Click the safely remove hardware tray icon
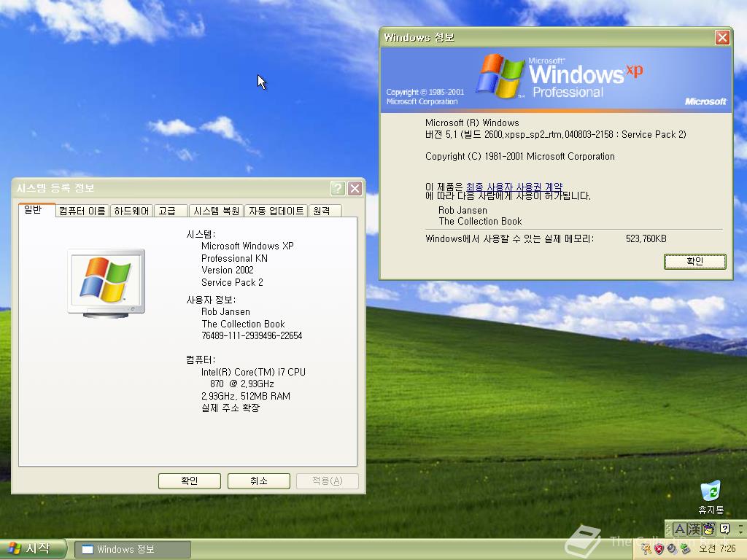The height and width of the screenshot is (560, 747). click(x=684, y=549)
